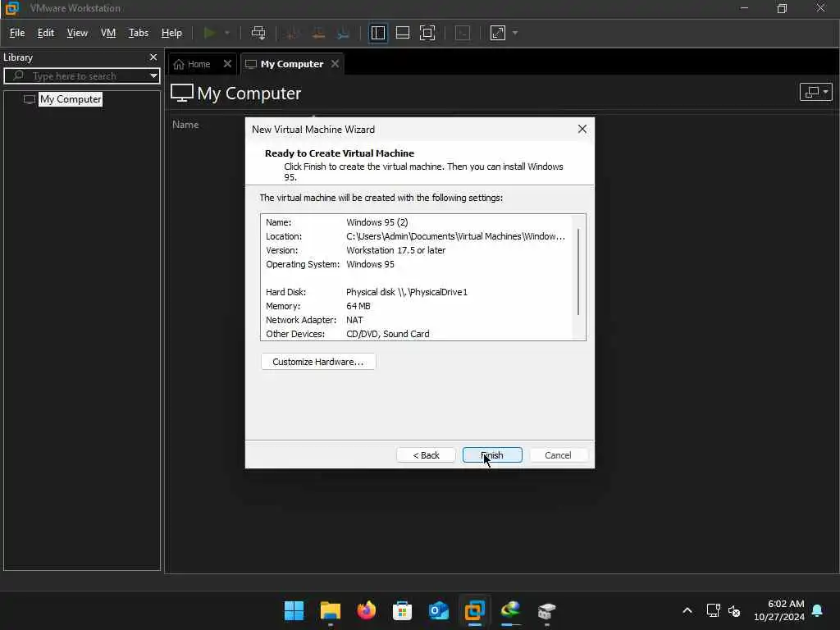Expand the Library search dropdown arrow
This screenshot has width=840, height=630.
tap(153, 75)
